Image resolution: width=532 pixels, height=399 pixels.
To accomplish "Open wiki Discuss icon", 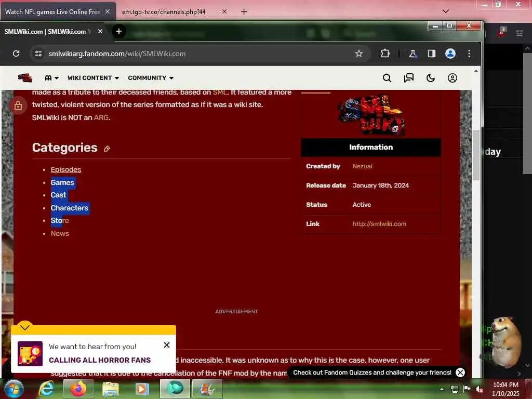I will point(408,78).
